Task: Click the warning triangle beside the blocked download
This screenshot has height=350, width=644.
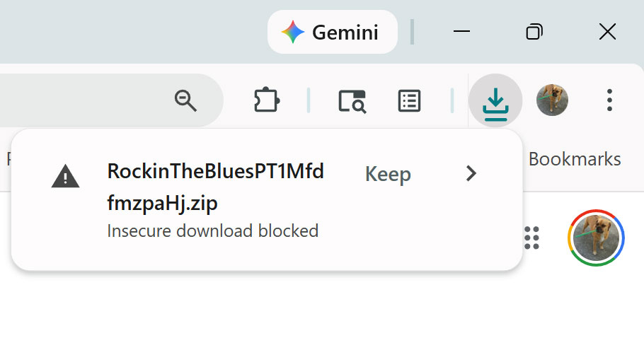Action: pos(66,175)
